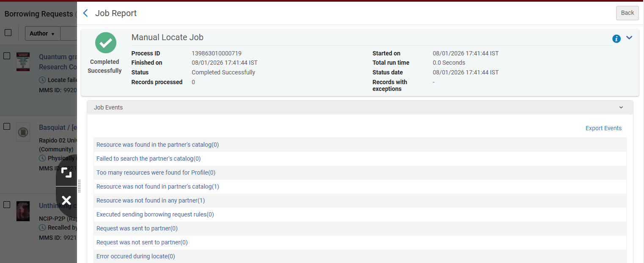Check the Basquiat request checkbox
Viewport: 644px width, 263px height.
[7, 126]
